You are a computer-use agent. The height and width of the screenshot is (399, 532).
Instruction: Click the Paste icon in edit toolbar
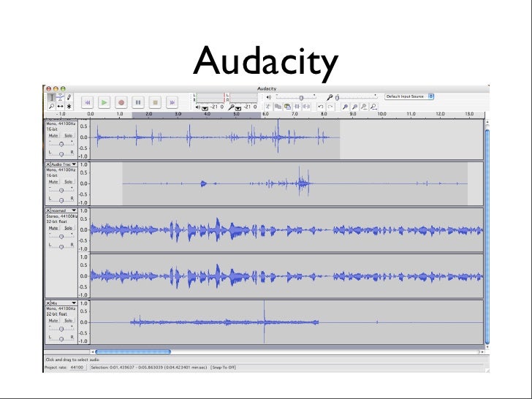pos(287,107)
